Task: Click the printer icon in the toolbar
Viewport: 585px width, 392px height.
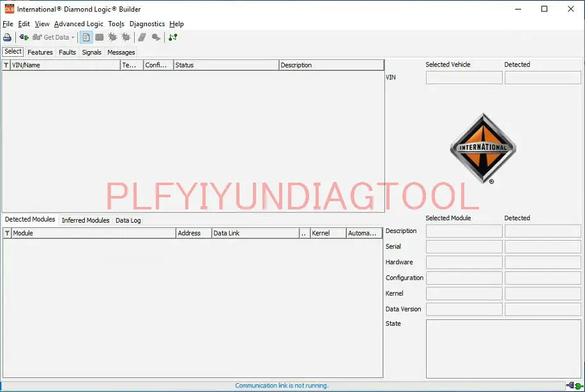Action: coord(7,37)
